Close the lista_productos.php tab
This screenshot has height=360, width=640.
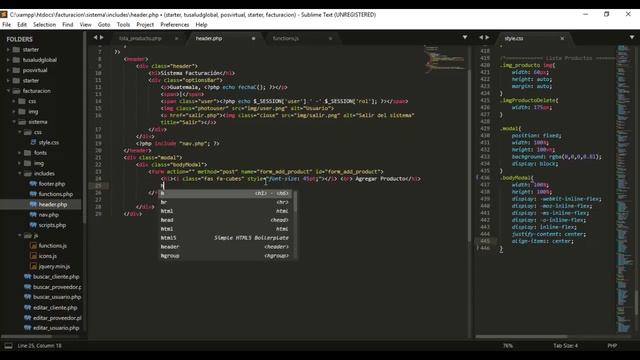pos(176,38)
